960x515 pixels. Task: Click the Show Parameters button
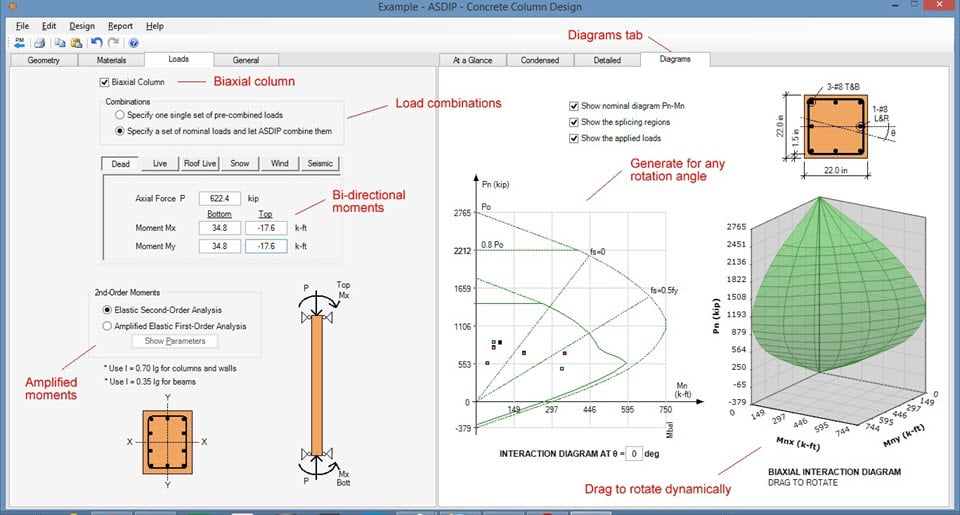click(175, 341)
